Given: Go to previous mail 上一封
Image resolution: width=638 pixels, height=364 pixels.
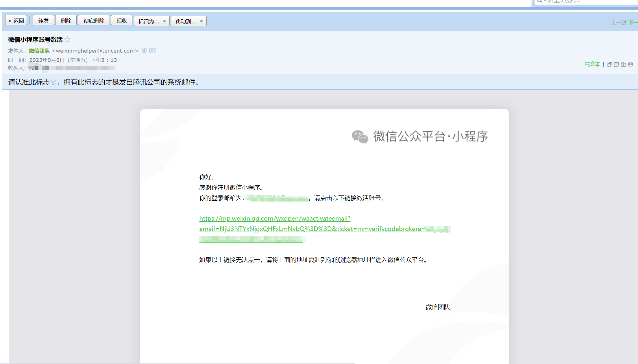Looking at the screenshot, I should click(x=619, y=23).
